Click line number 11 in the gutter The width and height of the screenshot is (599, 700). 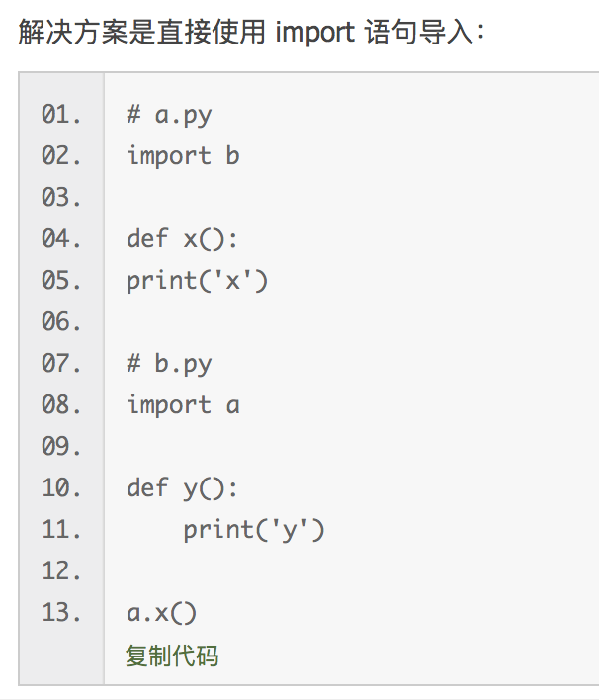tap(61, 530)
